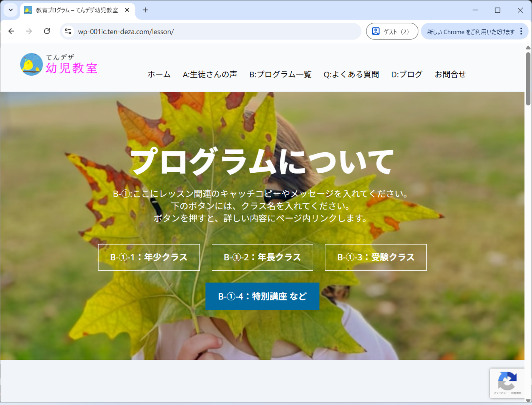
Task: Open site information icon in address bar
Action: click(x=68, y=31)
